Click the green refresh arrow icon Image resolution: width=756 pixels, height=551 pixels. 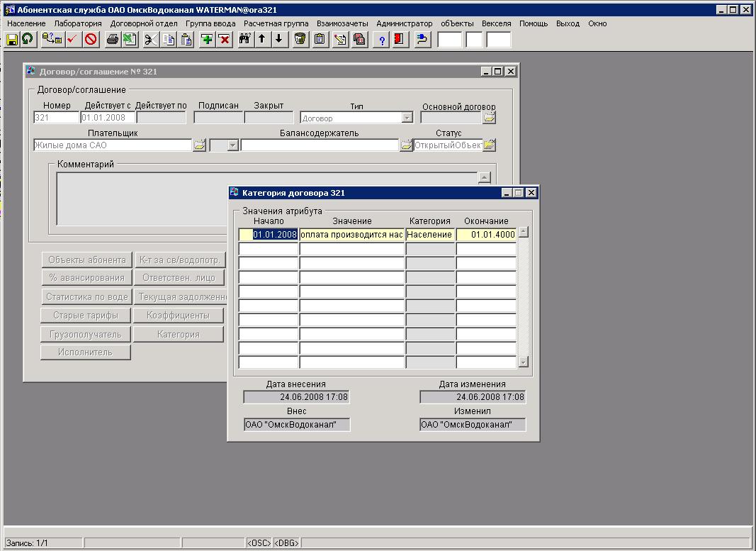coord(28,40)
